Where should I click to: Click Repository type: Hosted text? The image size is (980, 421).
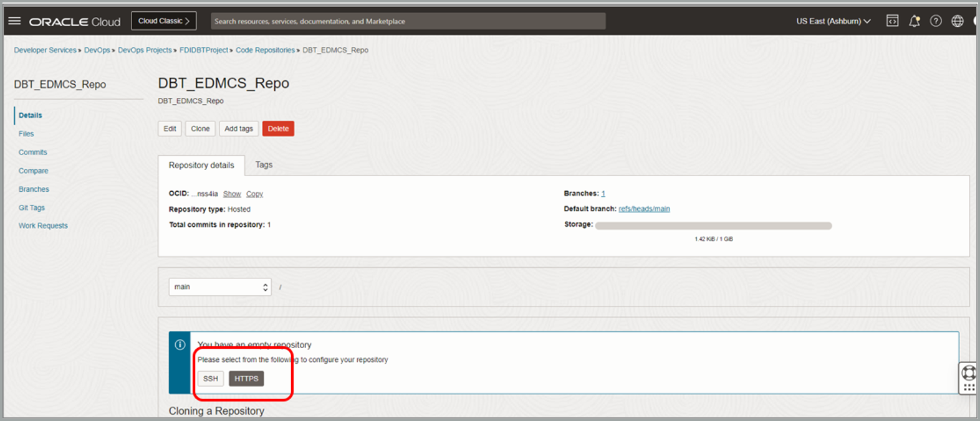click(x=209, y=210)
